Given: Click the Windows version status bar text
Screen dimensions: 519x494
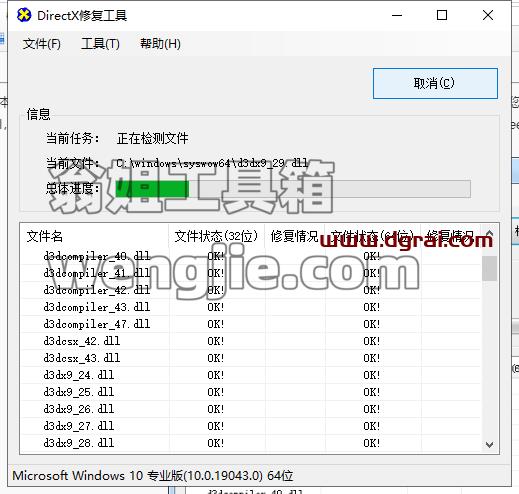Looking at the screenshot, I should (x=153, y=475).
